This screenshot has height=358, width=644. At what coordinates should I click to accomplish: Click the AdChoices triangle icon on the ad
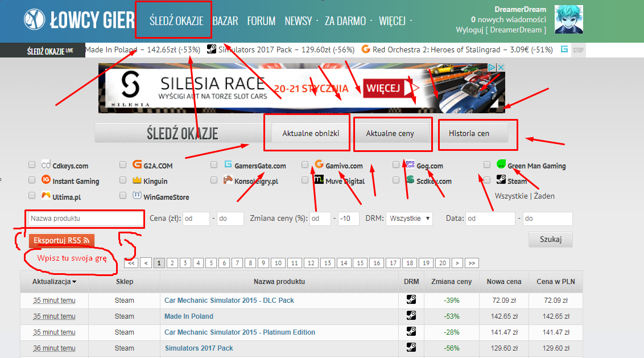[x=492, y=67]
